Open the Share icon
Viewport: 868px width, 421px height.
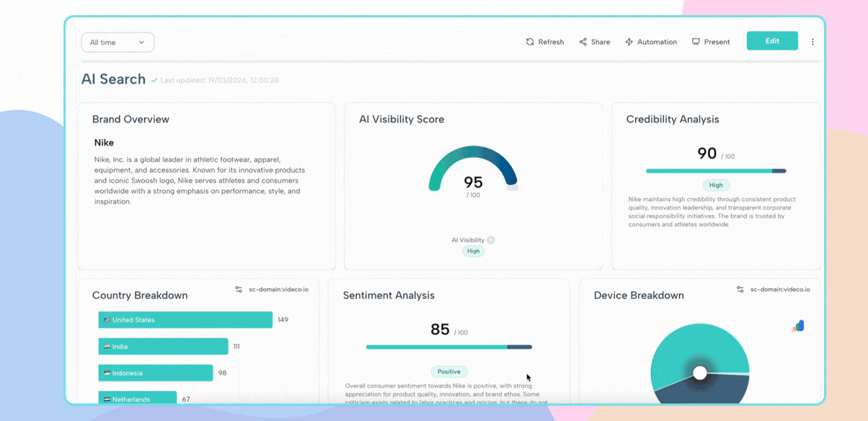click(583, 41)
